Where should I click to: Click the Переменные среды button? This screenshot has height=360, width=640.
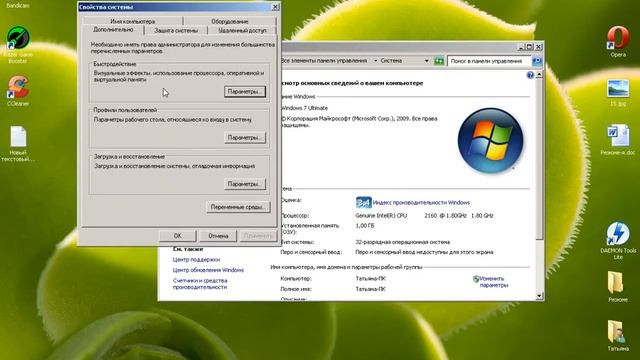pos(238,207)
